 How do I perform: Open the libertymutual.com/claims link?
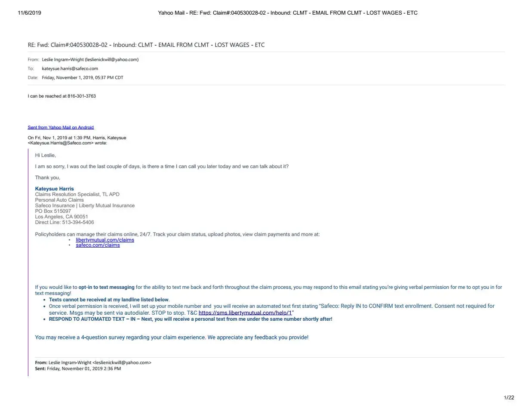tap(105, 240)
